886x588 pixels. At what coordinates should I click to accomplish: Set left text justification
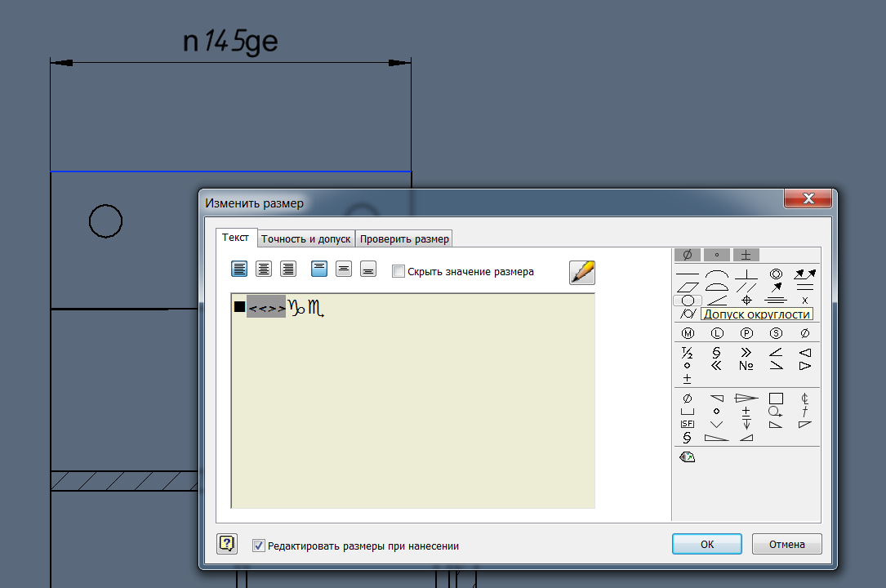coord(239,269)
